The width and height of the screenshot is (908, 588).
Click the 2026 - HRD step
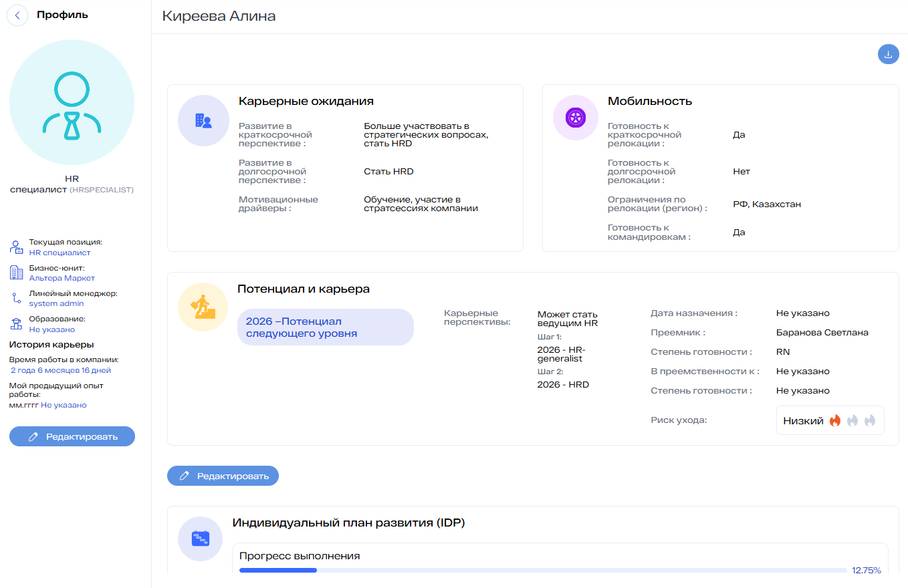563,384
